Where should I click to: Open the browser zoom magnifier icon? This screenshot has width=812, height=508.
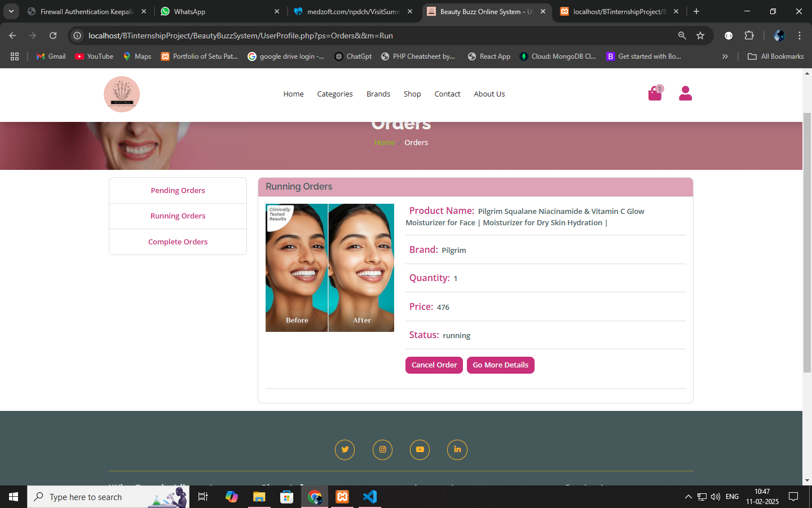(682, 36)
